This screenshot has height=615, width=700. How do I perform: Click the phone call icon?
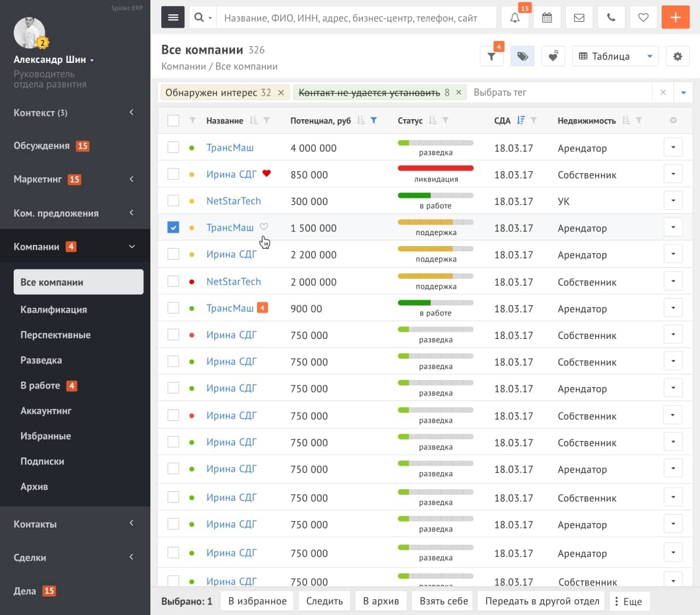(611, 18)
